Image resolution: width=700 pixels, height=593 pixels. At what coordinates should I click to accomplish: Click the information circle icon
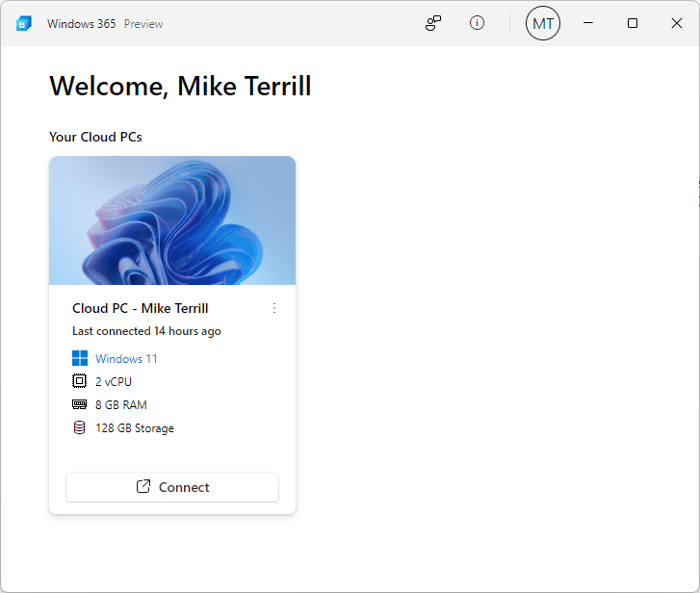477,23
